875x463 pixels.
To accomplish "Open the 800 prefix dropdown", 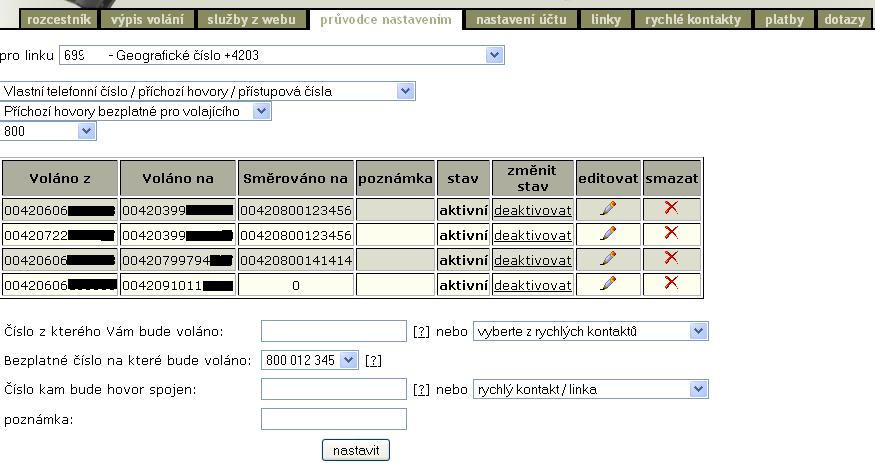I will [x=48, y=131].
